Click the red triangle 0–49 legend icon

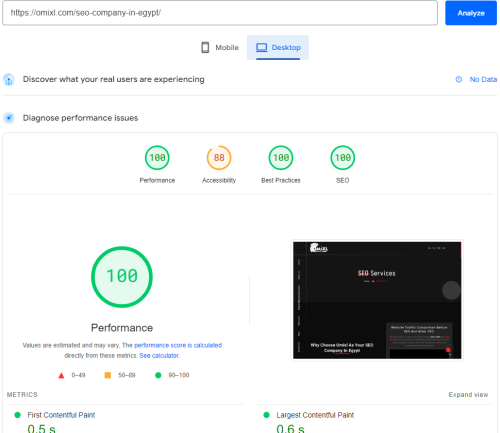coord(61,376)
